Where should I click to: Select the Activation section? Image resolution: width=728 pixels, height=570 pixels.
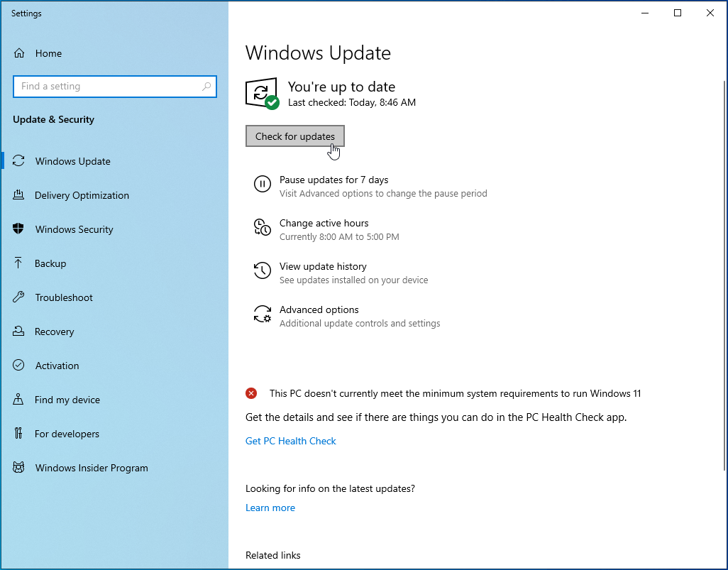[56, 366]
